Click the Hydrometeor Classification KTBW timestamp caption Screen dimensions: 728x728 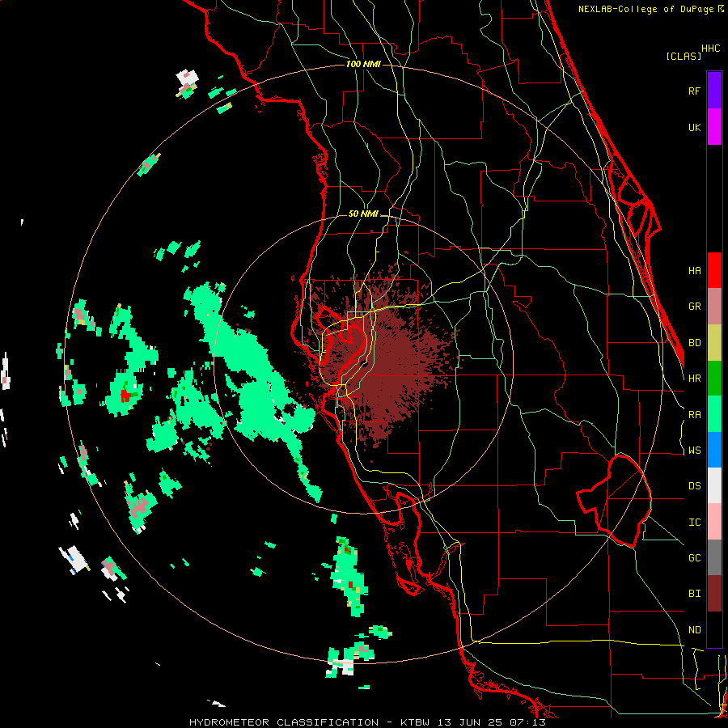click(367, 722)
